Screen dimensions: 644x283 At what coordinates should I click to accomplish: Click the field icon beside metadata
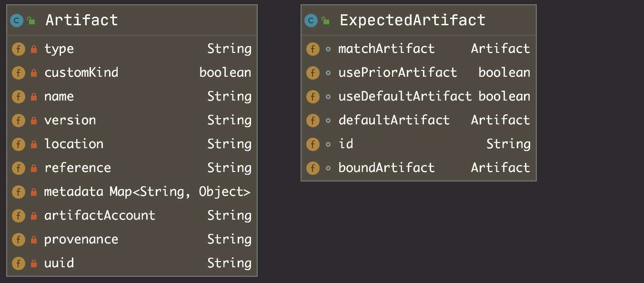[18, 192]
